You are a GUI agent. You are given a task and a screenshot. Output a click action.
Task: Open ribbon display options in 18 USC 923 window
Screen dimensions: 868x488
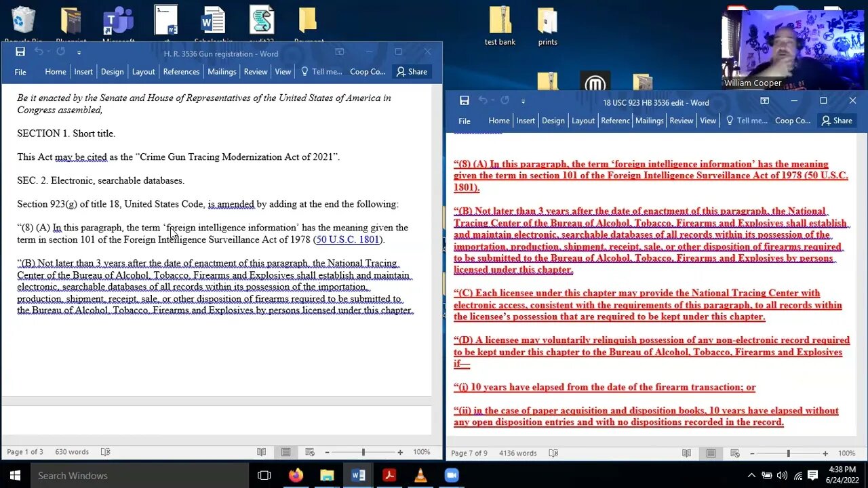pos(764,101)
